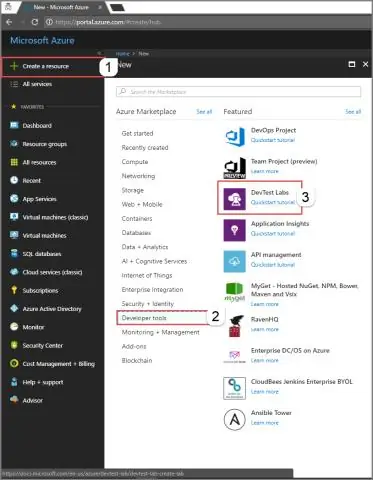Collapse the sidebar with the chevron
The width and height of the screenshot is (373, 480).
[99, 53]
